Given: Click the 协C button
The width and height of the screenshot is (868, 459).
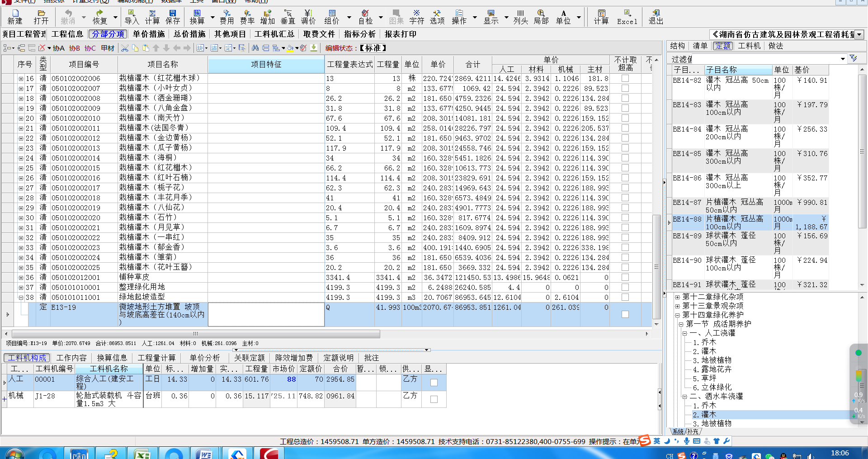Looking at the screenshot, I should (90, 48).
